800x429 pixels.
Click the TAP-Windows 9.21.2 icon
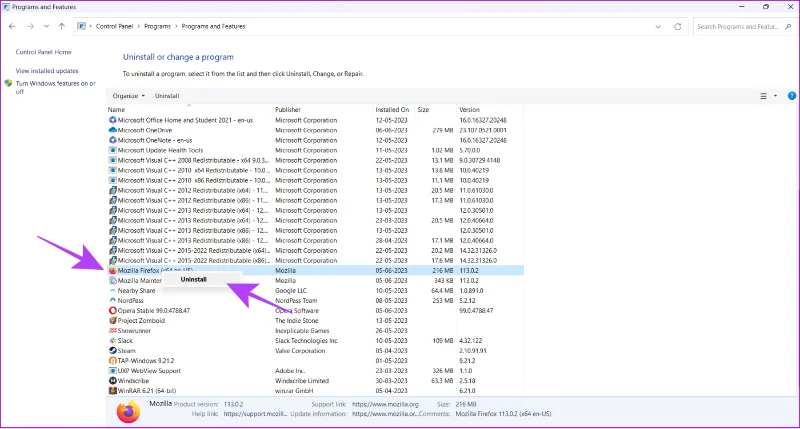click(112, 360)
